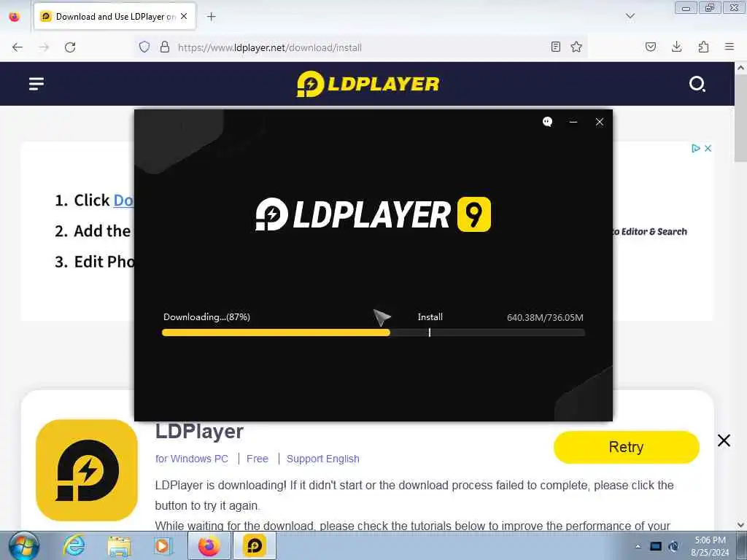Open the Firefox extensions icon
Screen dimensions: 747x560
(703, 47)
